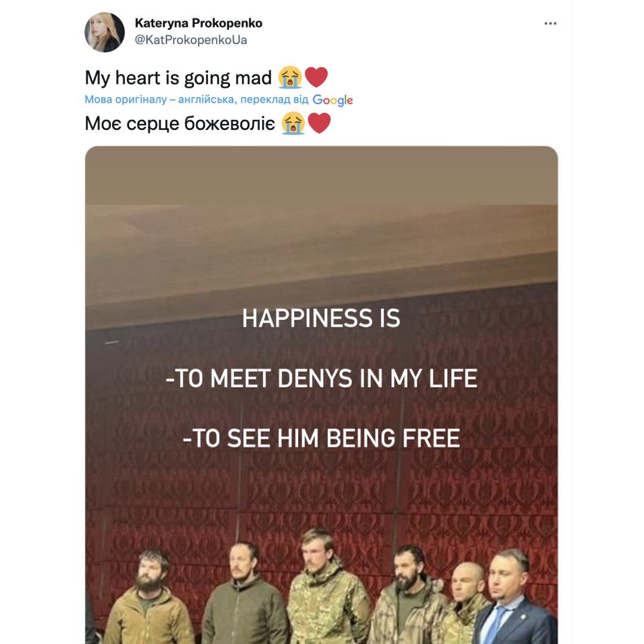The width and height of the screenshot is (644, 644).
Task: Click the bearded man in tan jacket at left
Action: (148, 597)
